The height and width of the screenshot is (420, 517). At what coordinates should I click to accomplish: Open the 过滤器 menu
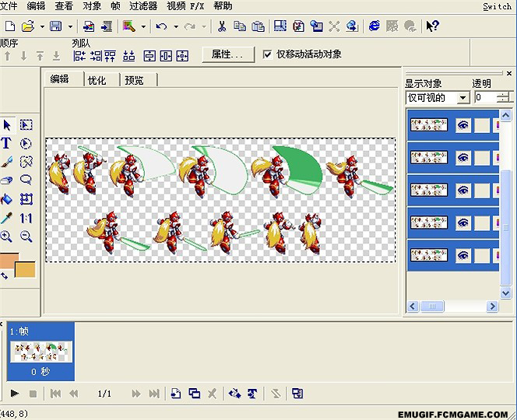click(142, 6)
